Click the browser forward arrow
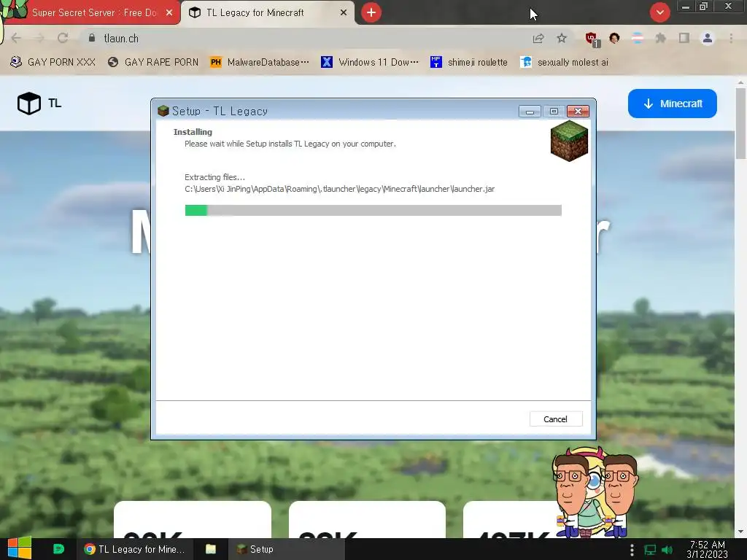This screenshot has width=747, height=560. tap(39, 38)
